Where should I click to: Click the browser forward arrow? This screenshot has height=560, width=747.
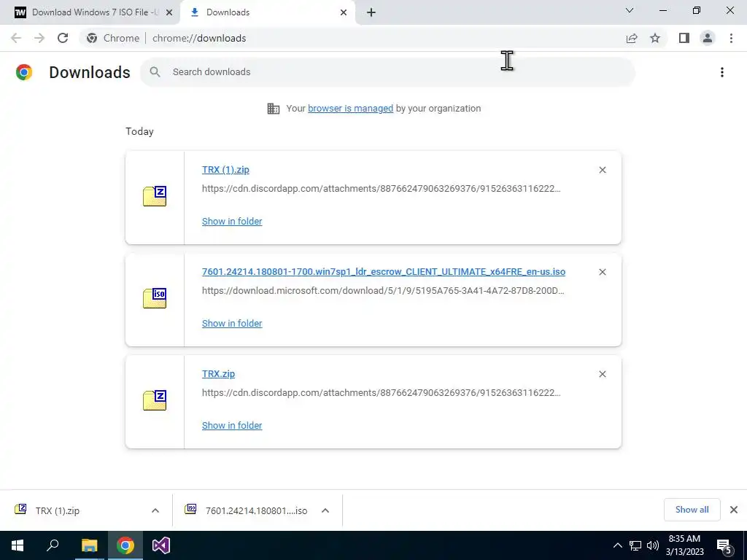pyautogui.click(x=39, y=38)
